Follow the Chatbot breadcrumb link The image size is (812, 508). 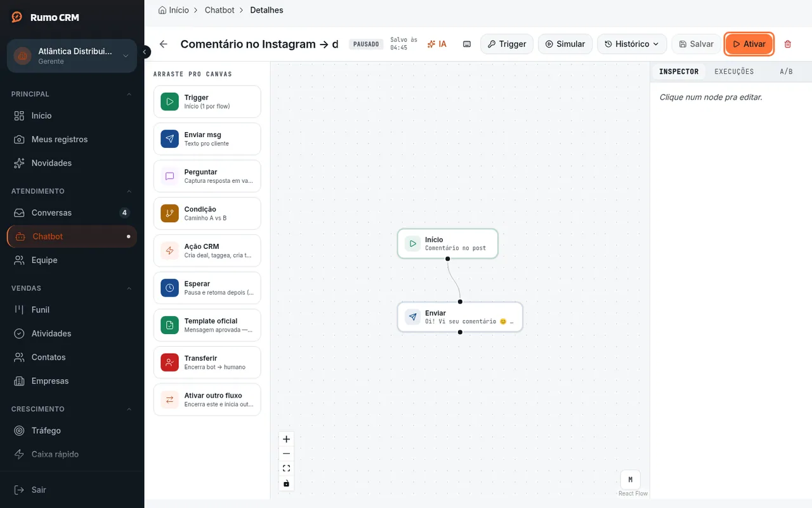tap(219, 10)
